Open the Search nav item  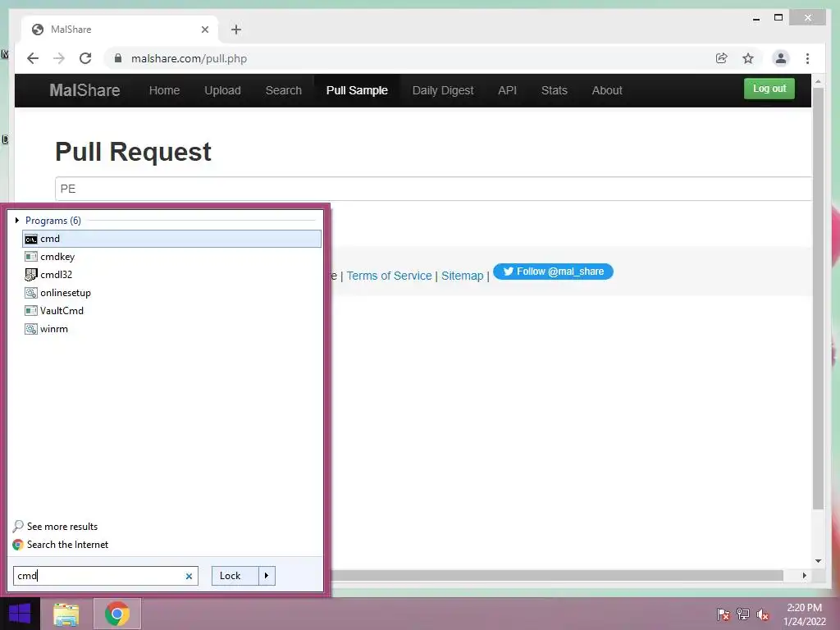point(283,90)
